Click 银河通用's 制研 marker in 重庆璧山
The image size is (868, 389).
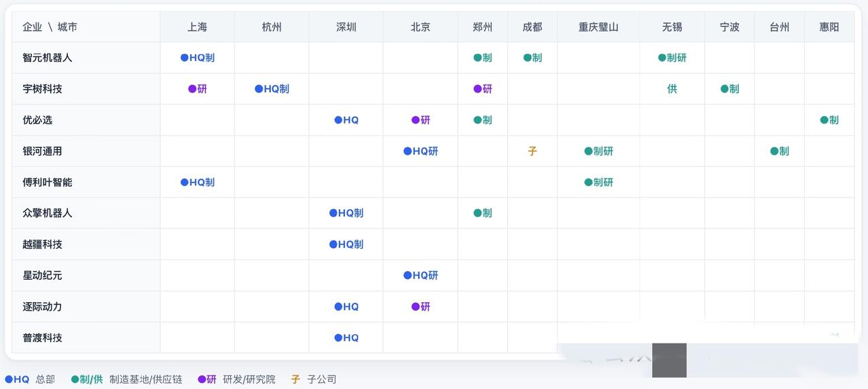pos(598,151)
